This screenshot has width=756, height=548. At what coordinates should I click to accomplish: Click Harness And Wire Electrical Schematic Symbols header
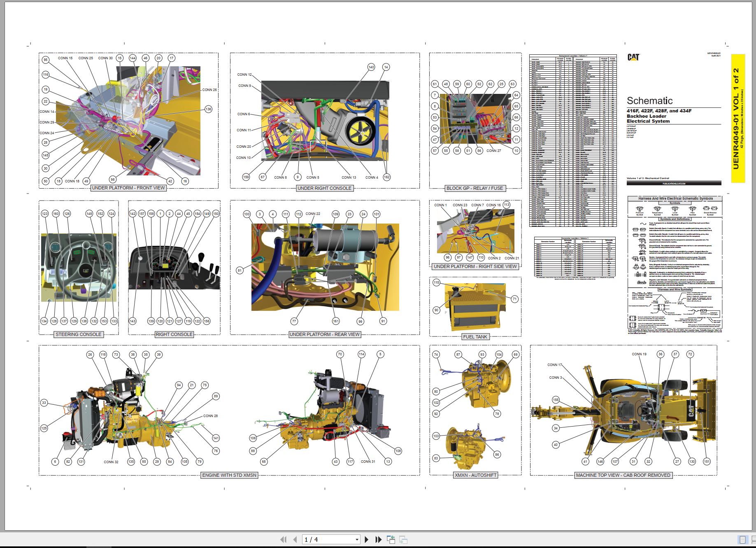pos(675,198)
